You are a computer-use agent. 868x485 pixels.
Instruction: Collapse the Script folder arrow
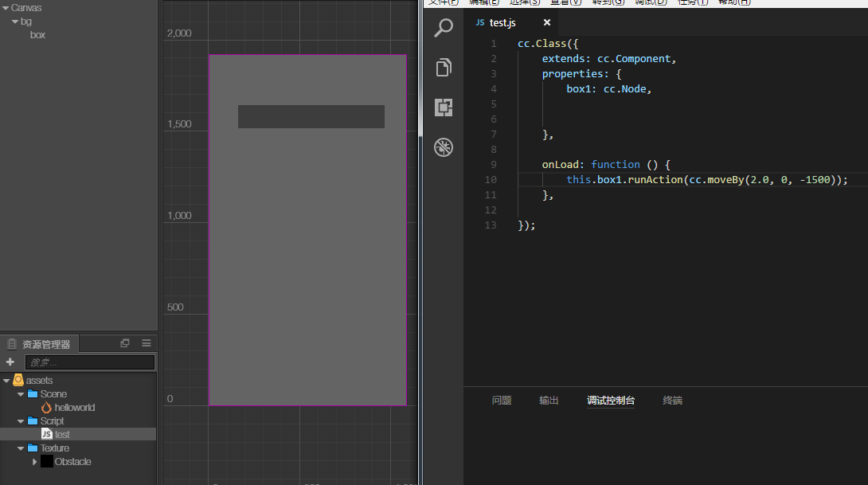point(21,421)
